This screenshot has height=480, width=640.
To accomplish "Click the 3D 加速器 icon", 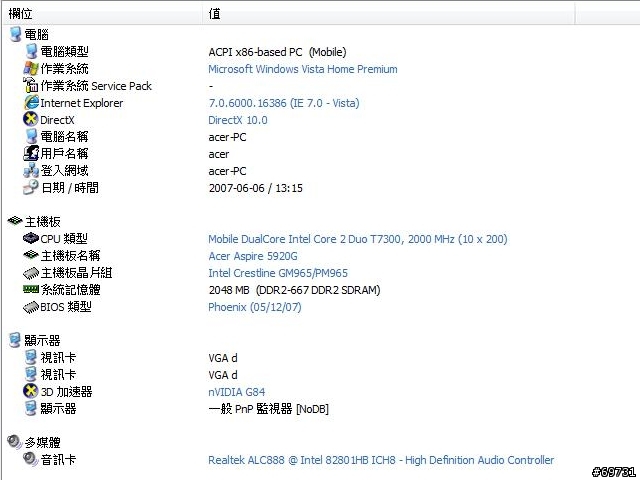I will tap(31, 391).
